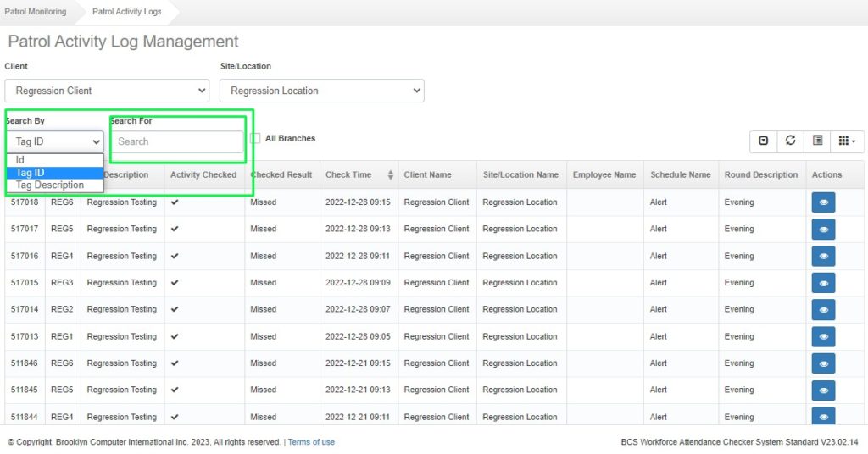The image size is (868, 454).
Task: Click the pagination toggle icon in toolbar
Action: [763, 141]
